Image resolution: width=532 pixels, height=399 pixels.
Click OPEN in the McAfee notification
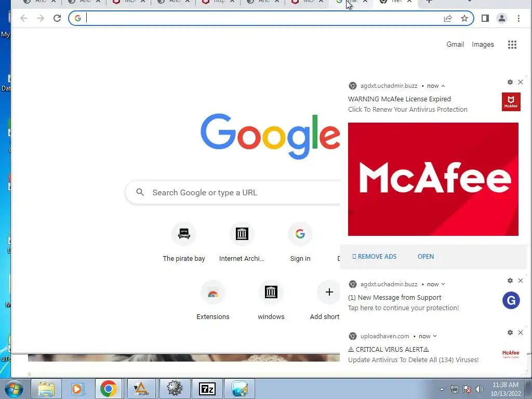coord(425,257)
